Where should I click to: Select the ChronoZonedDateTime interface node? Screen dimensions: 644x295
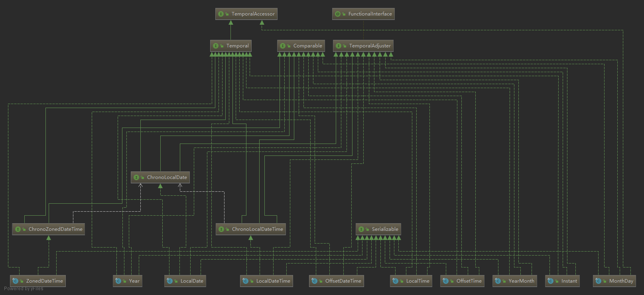49,229
